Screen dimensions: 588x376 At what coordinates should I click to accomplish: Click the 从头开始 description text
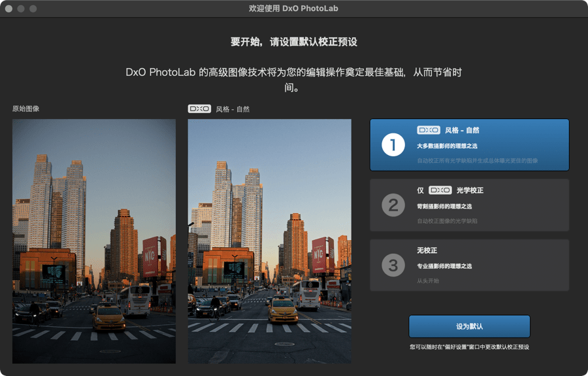click(428, 281)
